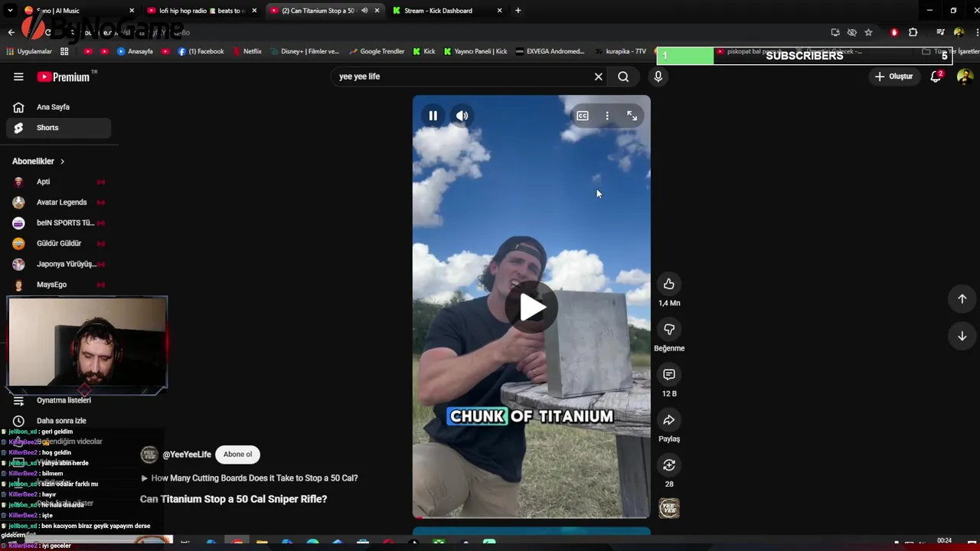Subscribe using the Abone ol button
The image size is (980, 551).
pos(237,454)
